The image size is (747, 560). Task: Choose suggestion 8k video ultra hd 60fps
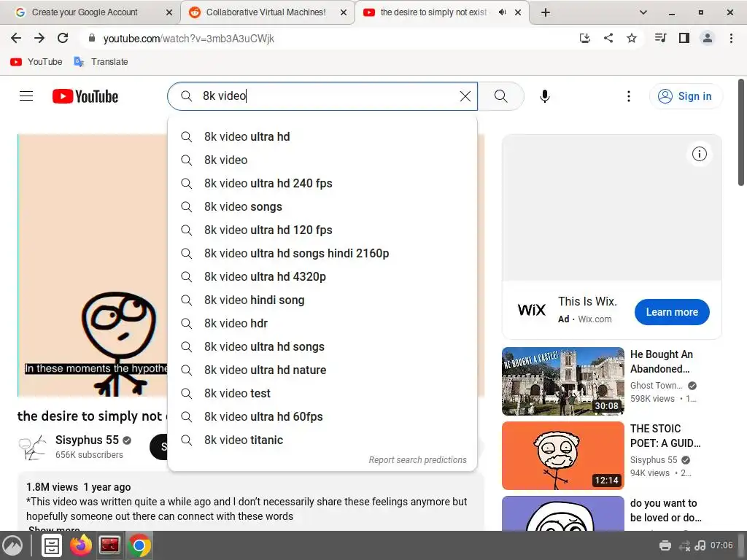(x=322, y=416)
